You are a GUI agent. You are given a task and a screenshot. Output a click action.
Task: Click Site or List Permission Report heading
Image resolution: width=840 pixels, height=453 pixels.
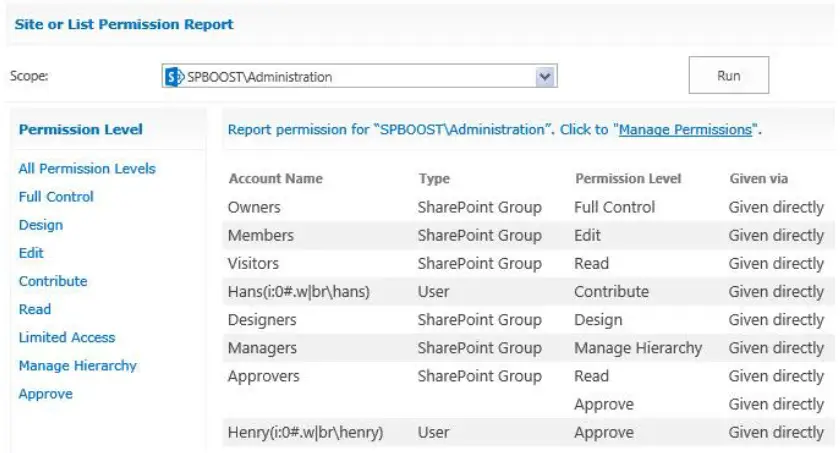pos(124,24)
